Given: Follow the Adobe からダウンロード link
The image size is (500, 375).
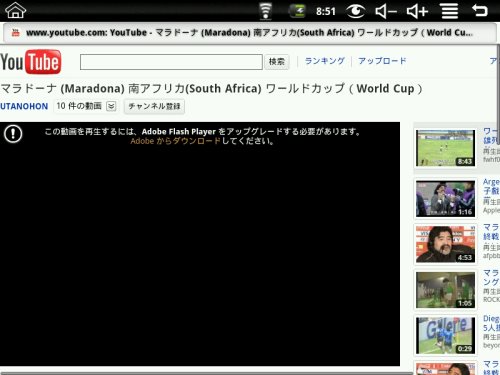Looking at the screenshot, I should click(x=176, y=141).
